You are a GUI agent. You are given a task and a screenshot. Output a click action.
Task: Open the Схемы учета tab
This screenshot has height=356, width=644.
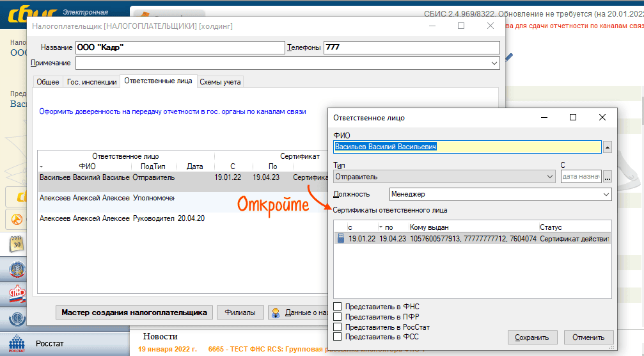pyautogui.click(x=220, y=82)
